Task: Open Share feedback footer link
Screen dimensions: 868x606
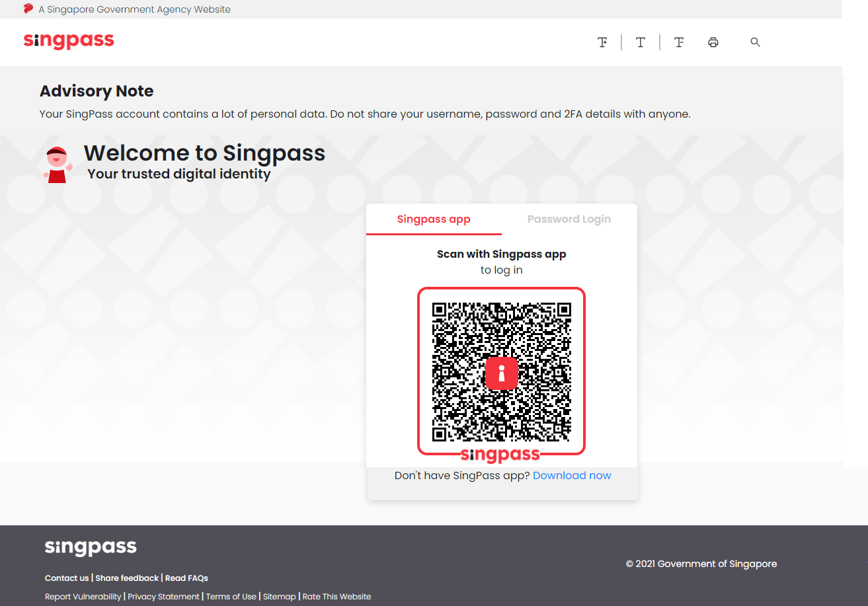Action: point(127,578)
